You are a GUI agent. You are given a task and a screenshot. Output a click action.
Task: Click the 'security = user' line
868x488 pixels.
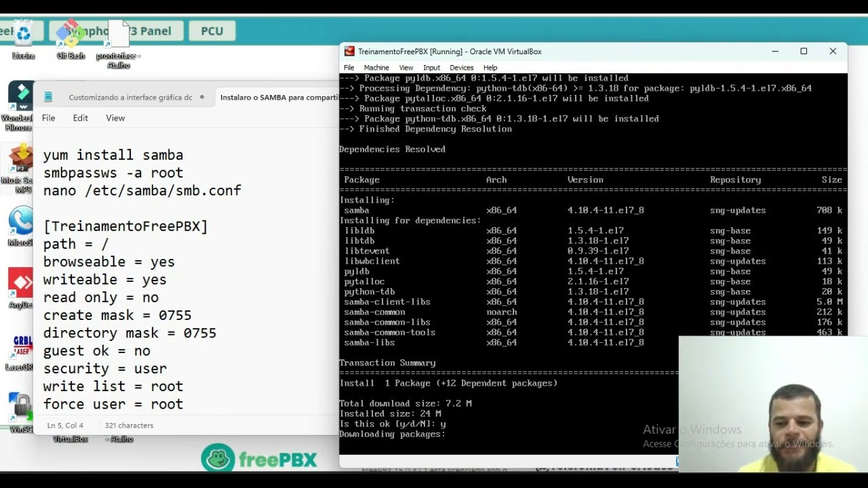point(105,368)
